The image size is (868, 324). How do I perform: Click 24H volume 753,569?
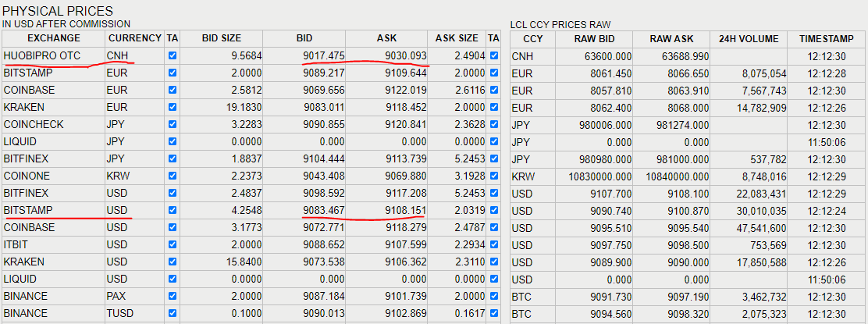click(x=768, y=245)
